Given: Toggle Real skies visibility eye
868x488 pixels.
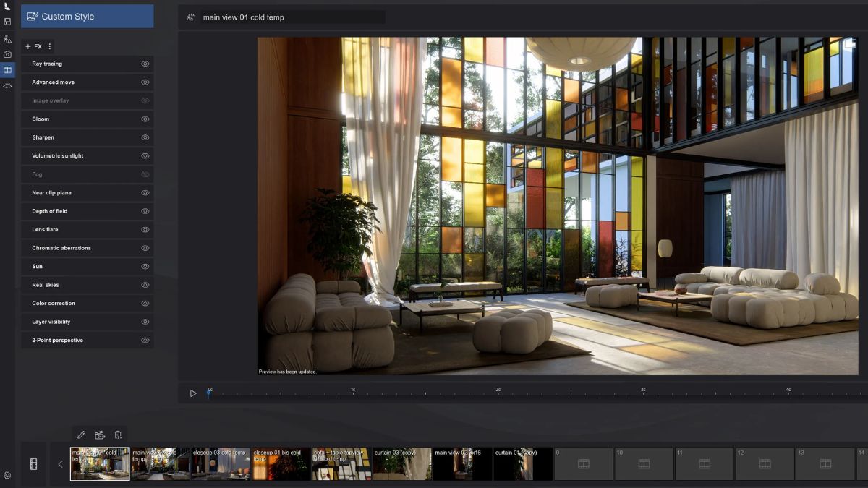Looking at the screenshot, I should point(145,285).
